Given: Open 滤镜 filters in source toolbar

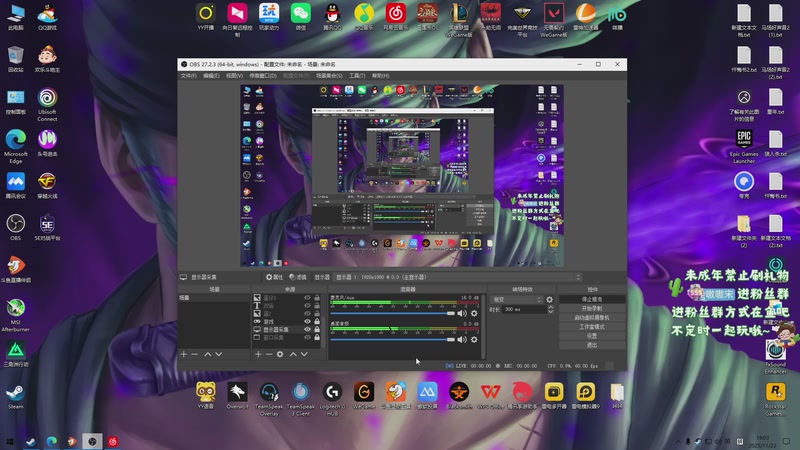Looking at the screenshot, I should click(x=298, y=277).
